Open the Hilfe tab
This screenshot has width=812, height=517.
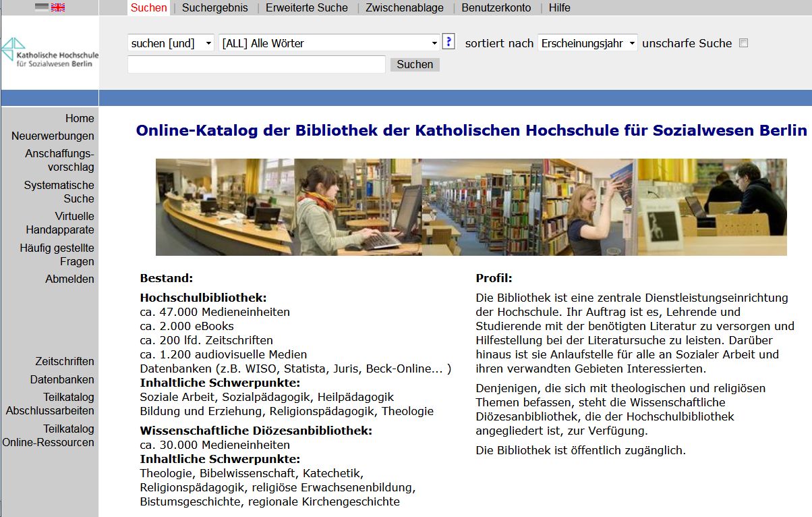click(x=559, y=8)
